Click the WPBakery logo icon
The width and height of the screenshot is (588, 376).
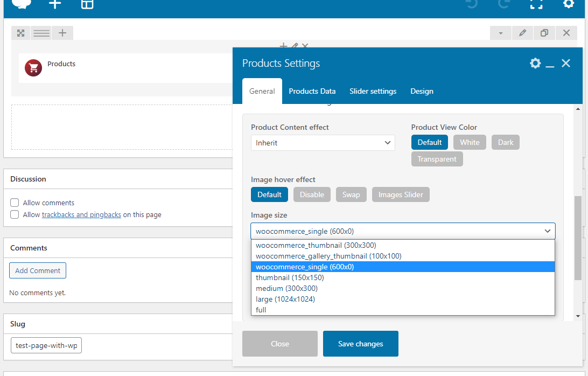22,4
